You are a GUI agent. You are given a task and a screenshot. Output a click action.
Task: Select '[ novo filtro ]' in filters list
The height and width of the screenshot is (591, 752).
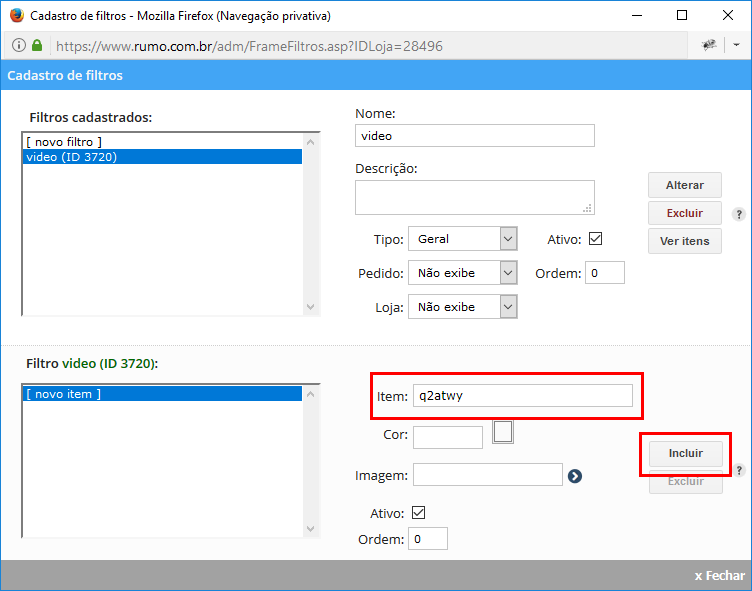tap(163, 142)
